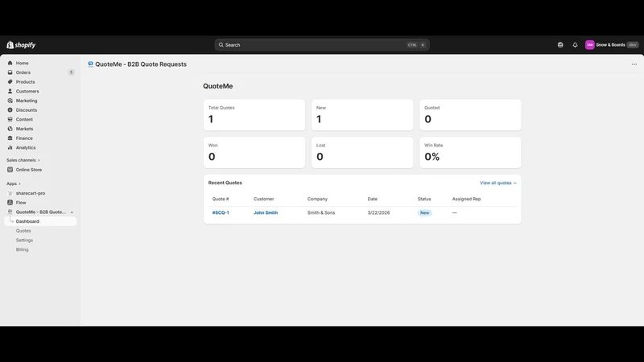Click the New quotes card
This screenshot has height=362, width=644.
tap(362, 115)
